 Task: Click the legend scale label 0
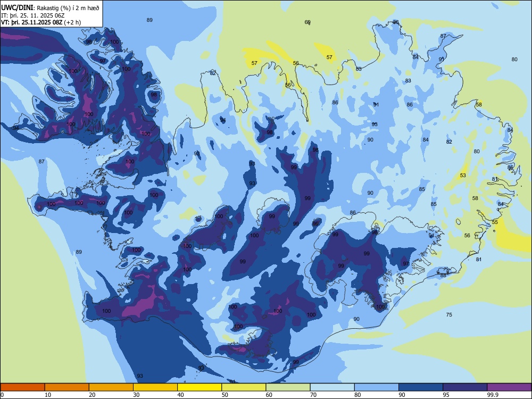click(2, 395)
